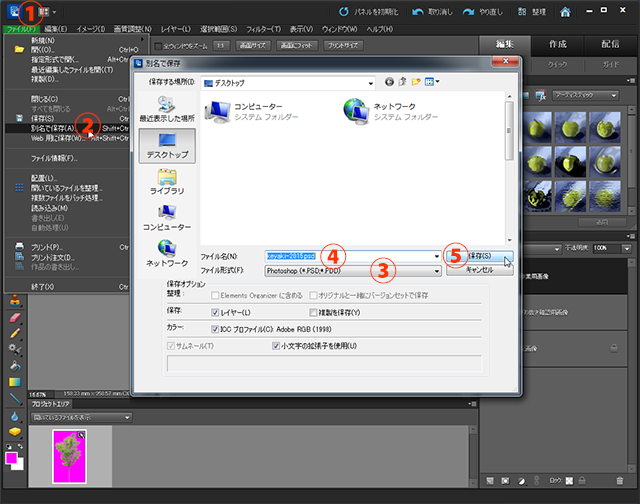
Task: Go up one folder level in dialog
Action: click(x=402, y=82)
